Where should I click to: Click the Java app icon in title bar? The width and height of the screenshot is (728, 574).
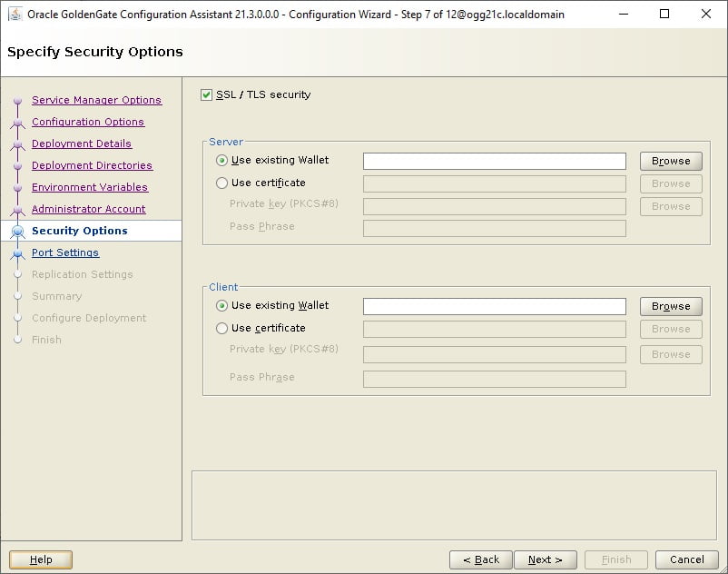coord(15,14)
